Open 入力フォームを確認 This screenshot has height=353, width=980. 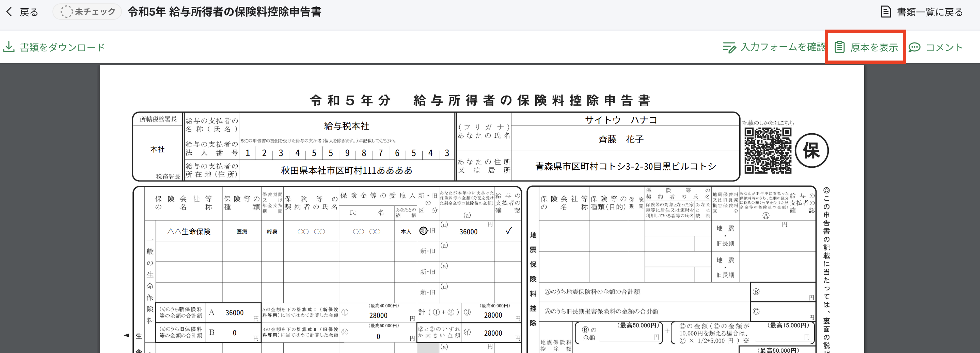783,47
